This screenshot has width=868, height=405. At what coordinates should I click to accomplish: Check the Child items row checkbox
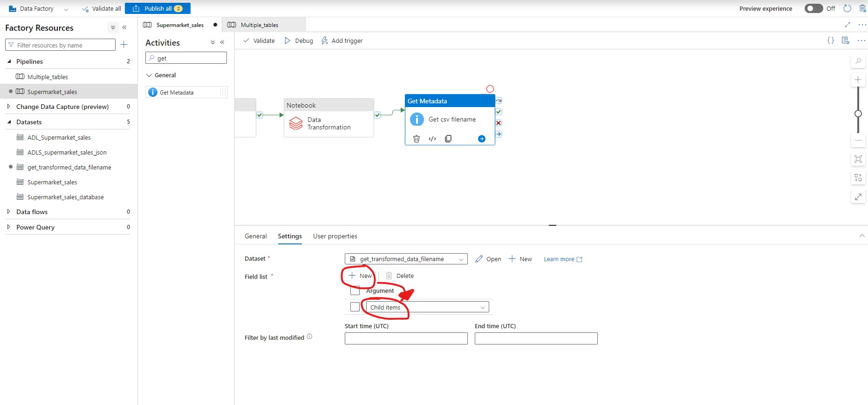355,307
